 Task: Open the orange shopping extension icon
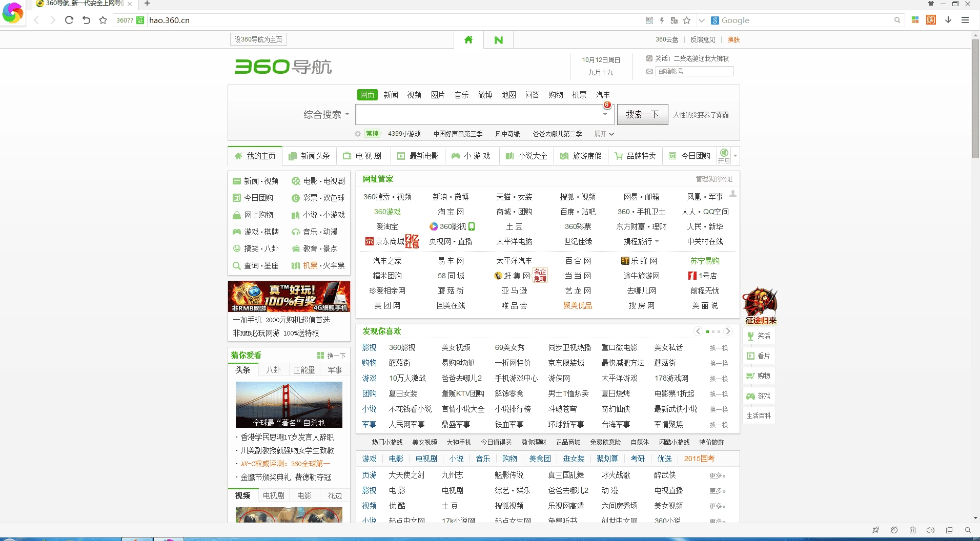click(x=931, y=20)
